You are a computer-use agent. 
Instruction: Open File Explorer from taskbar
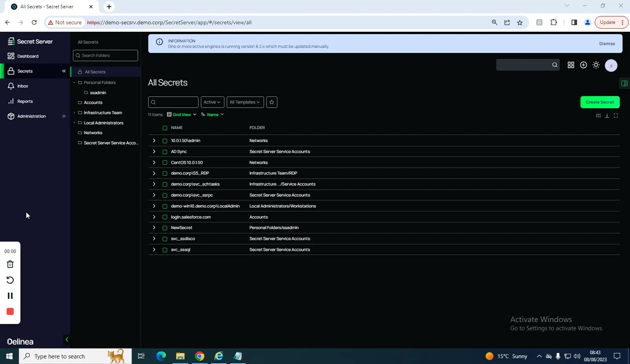pyautogui.click(x=180, y=356)
